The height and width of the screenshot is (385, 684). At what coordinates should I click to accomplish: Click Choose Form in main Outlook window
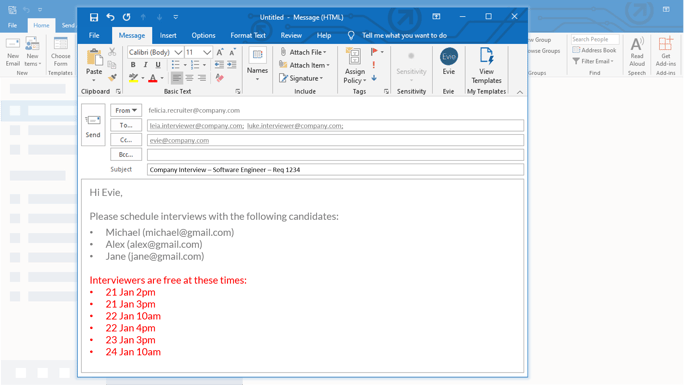click(x=61, y=52)
